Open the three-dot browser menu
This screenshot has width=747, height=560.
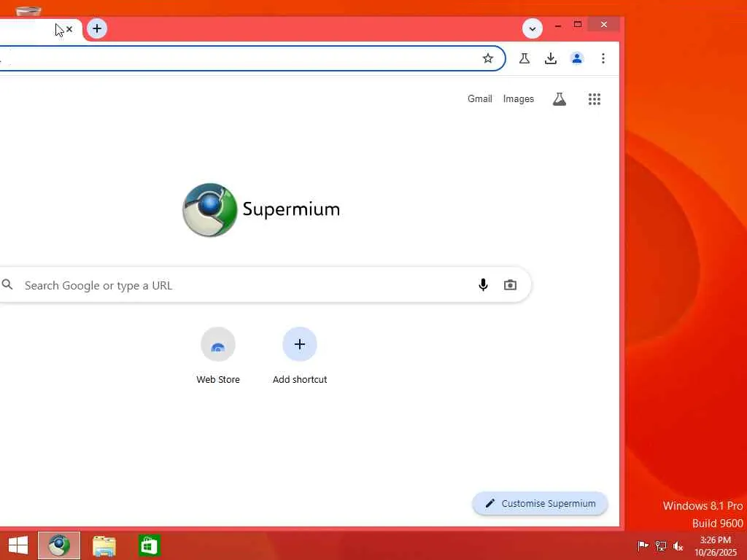click(603, 58)
